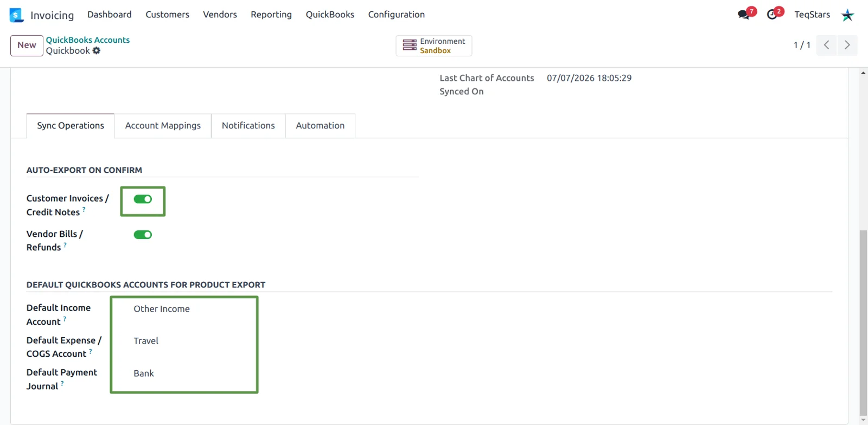This screenshot has width=868, height=425.
Task: Open the Invoicing app home icon
Action: pyautogui.click(x=16, y=15)
